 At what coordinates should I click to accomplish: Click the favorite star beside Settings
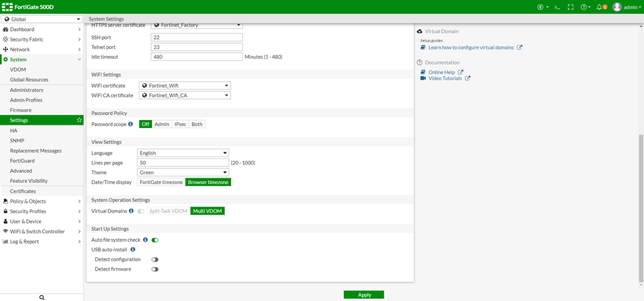click(x=79, y=120)
